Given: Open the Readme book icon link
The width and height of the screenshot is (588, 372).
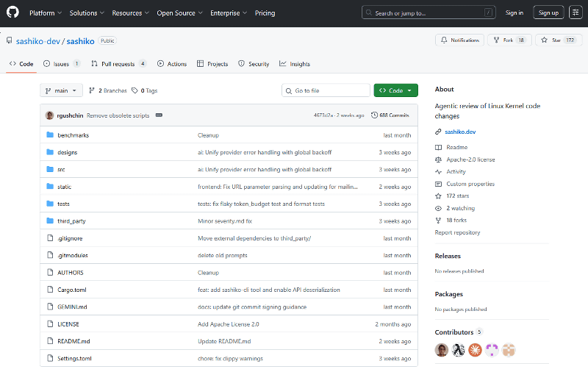Looking at the screenshot, I should tap(439, 147).
